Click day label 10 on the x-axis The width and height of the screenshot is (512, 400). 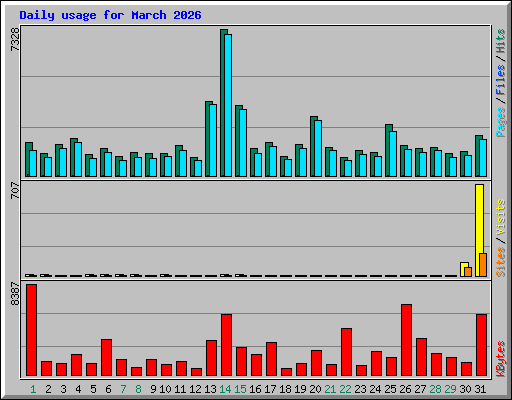pos(165,389)
